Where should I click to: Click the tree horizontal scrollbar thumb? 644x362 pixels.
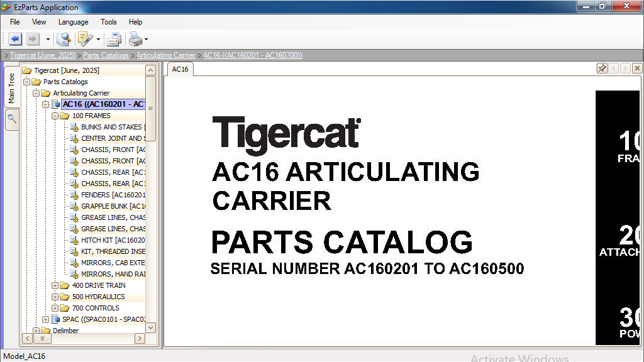tap(42, 339)
